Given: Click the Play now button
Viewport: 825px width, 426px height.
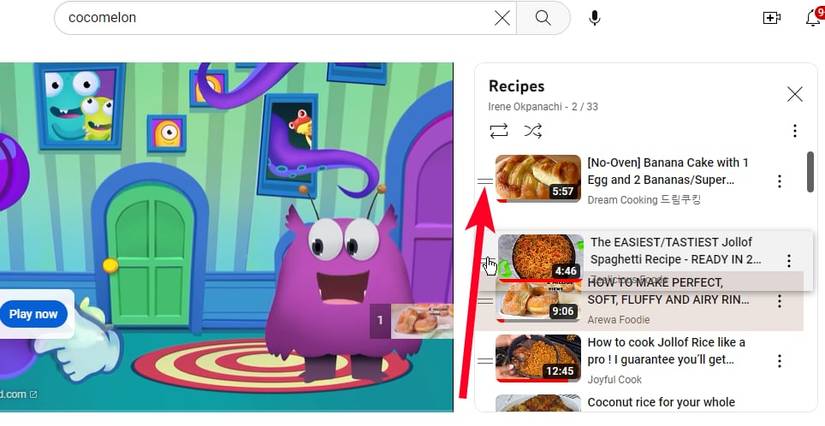Looking at the screenshot, I should [x=33, y=315].
